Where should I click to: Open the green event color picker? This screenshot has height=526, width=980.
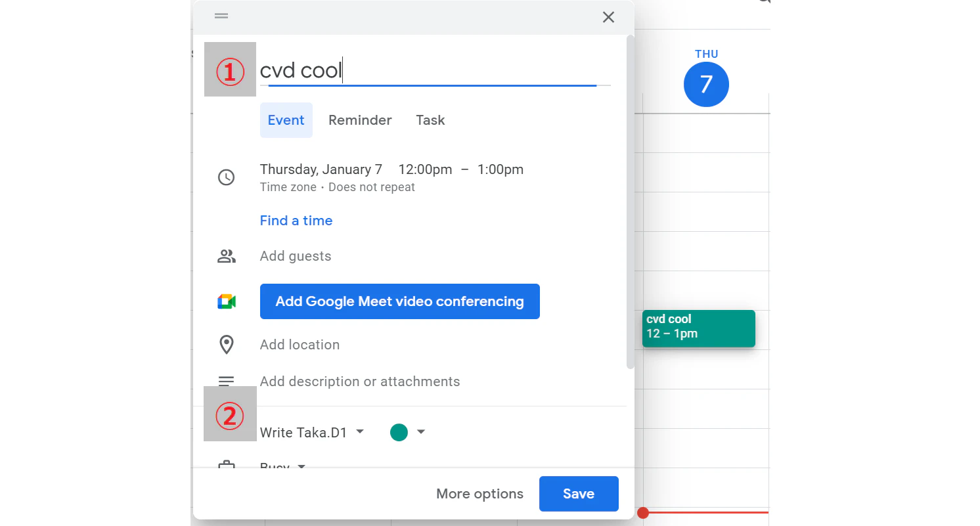coord(399,432)
